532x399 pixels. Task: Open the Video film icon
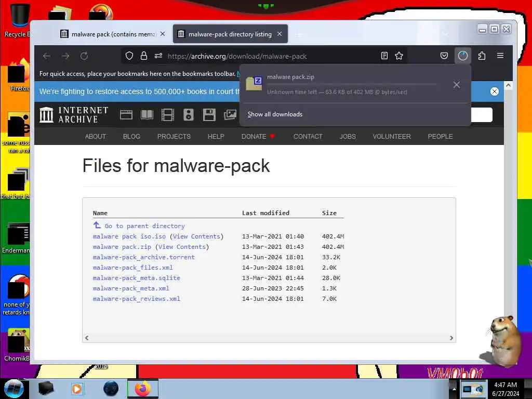tap(168, 115)
